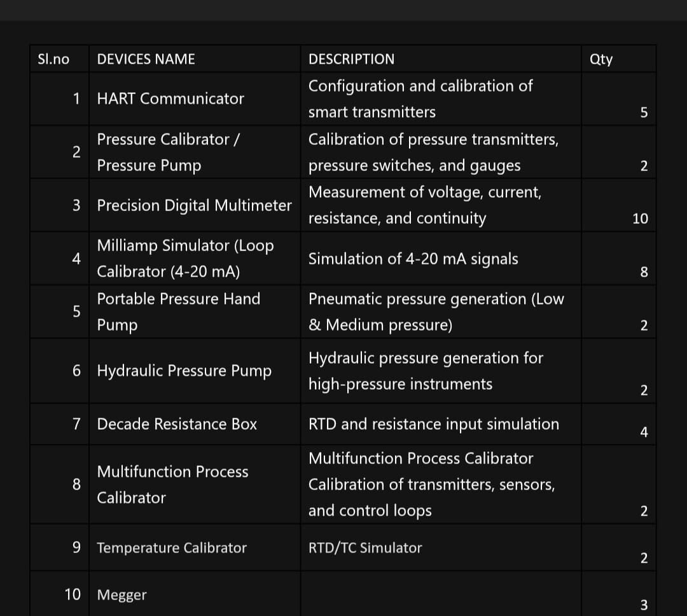Click the Temperature Calibrator cell

(195, 547)
